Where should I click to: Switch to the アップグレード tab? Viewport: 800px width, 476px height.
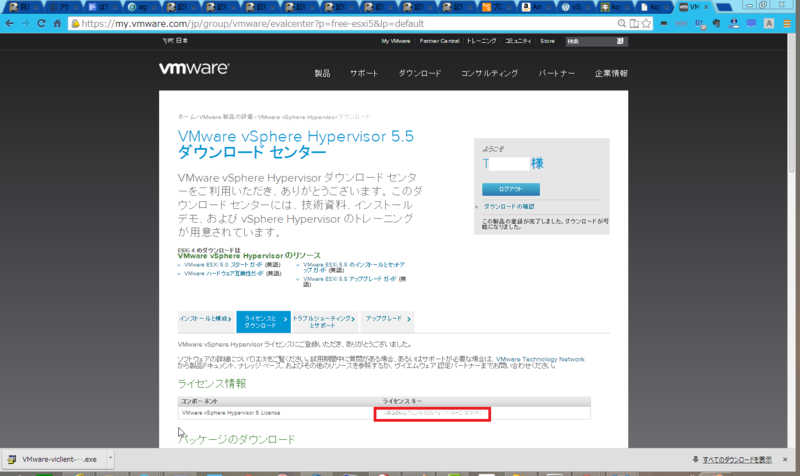387,321
